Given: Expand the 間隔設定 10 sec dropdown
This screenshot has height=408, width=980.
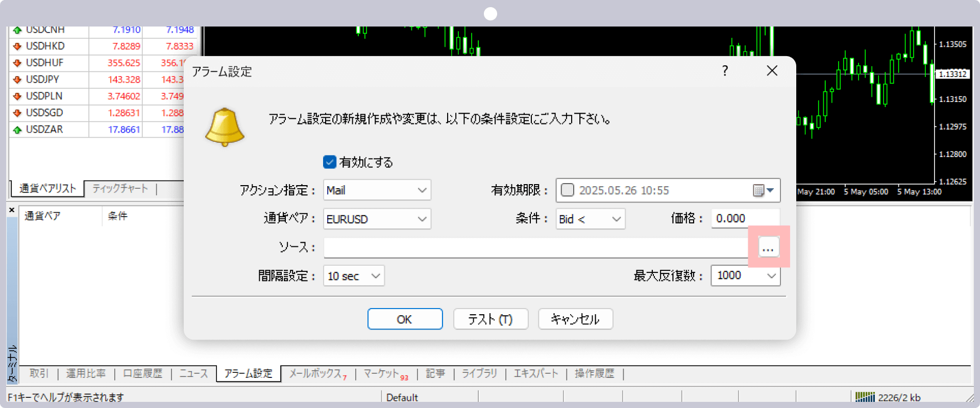Looking at the screenshot, I should click(354, 276).
